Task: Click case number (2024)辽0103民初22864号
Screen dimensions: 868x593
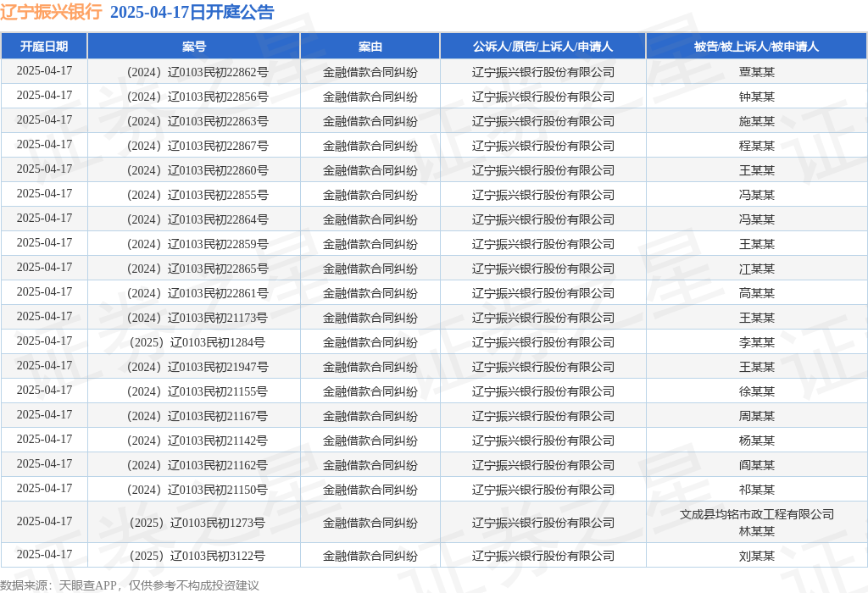Action: click(x=198, y=219)
